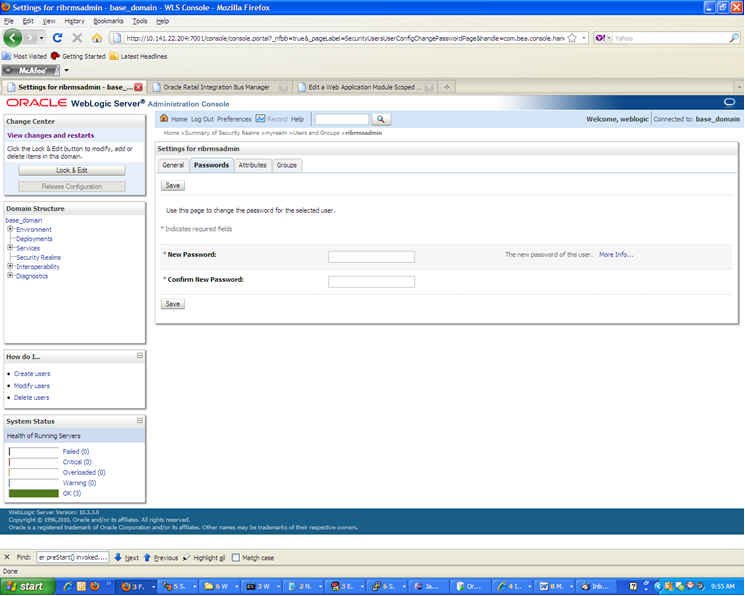Click the Yahoo search magnifier icon

734,38
